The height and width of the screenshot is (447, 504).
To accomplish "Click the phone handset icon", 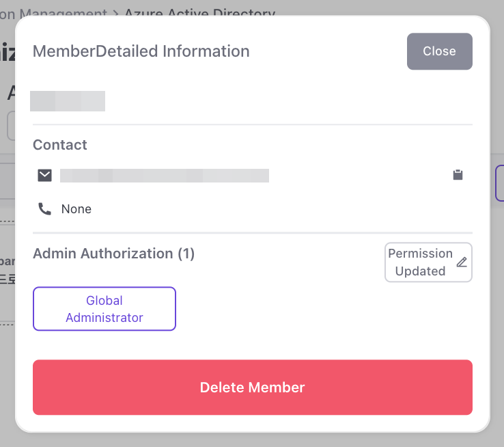I will 45,209.
